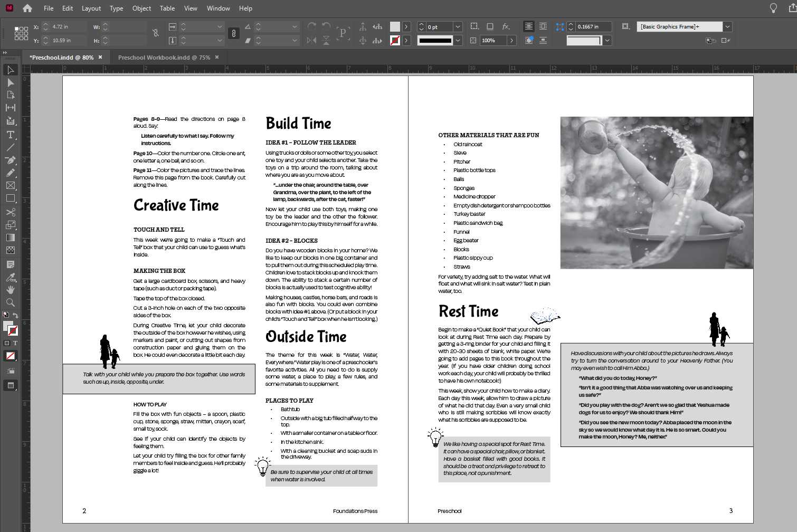Open the File menu
Image resolution: width=797 pixels, height=532 pixels.
[49, 8]
